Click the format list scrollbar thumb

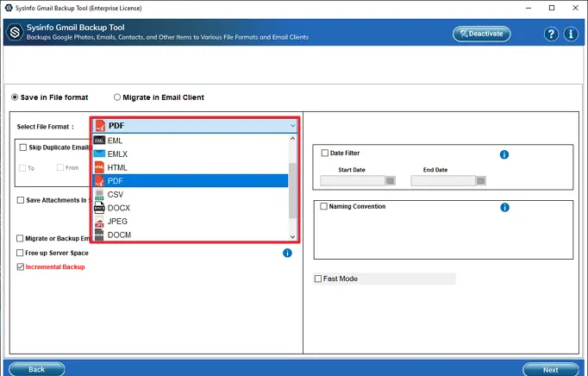293,191
